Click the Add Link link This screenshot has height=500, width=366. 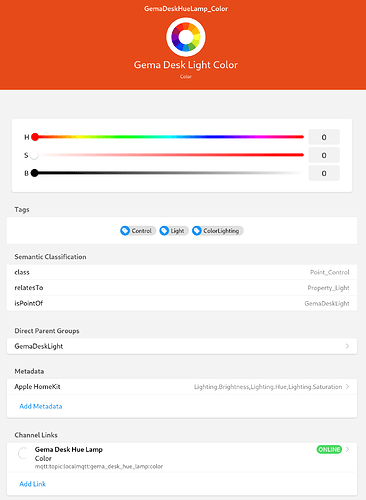(x=32, y=484)
